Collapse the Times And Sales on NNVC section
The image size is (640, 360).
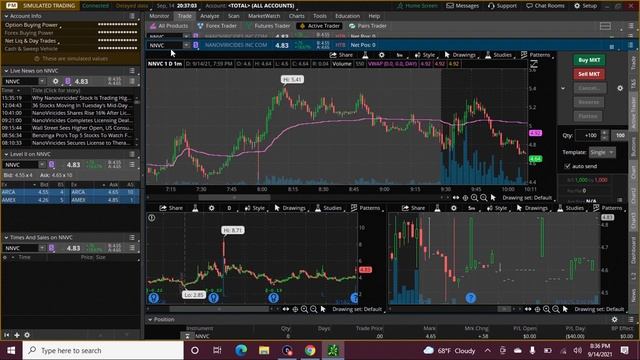coord(6,237)
